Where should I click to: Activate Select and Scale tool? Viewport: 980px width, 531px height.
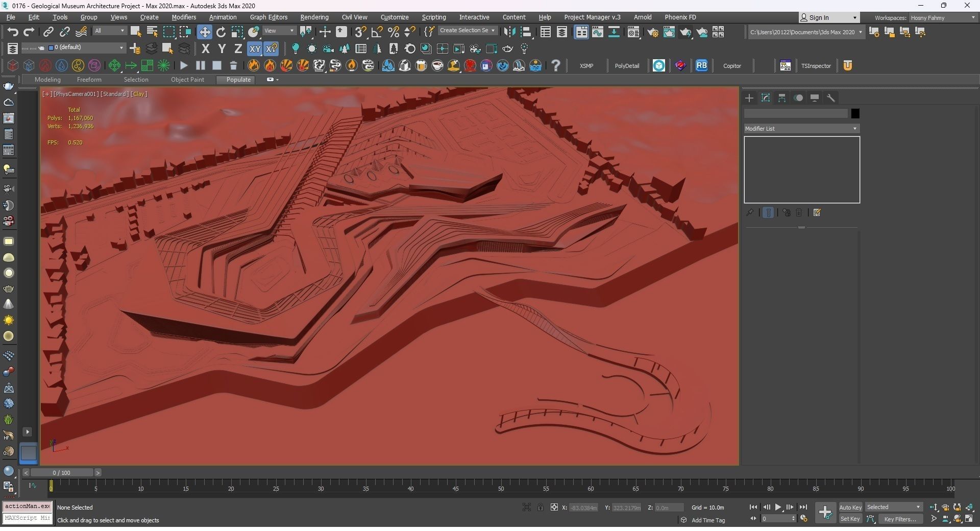click(237, 32)
